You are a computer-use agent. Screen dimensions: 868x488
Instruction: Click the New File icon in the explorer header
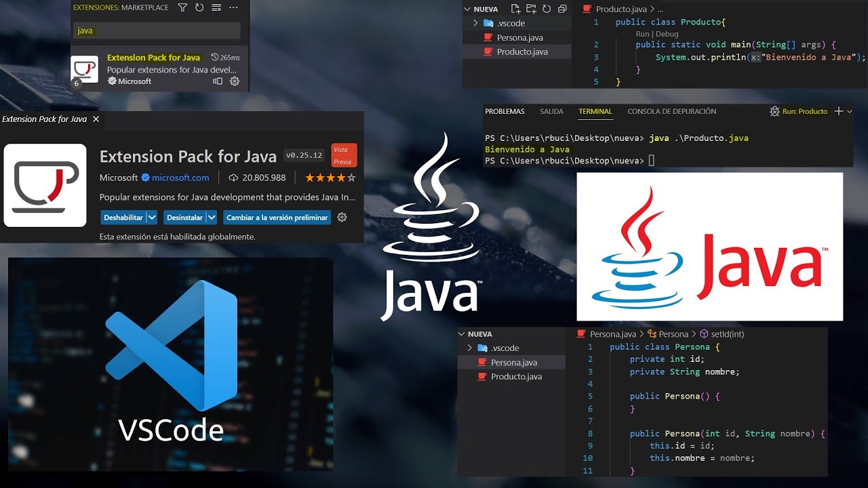click(x=516, y=9)
